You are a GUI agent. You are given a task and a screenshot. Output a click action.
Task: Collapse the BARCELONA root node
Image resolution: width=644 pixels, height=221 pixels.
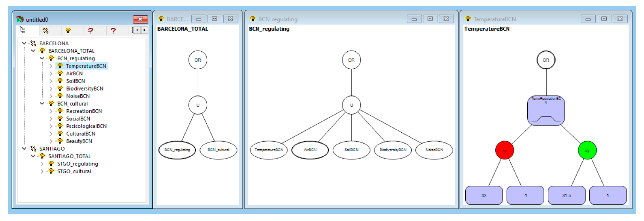(x=24, y=43)
